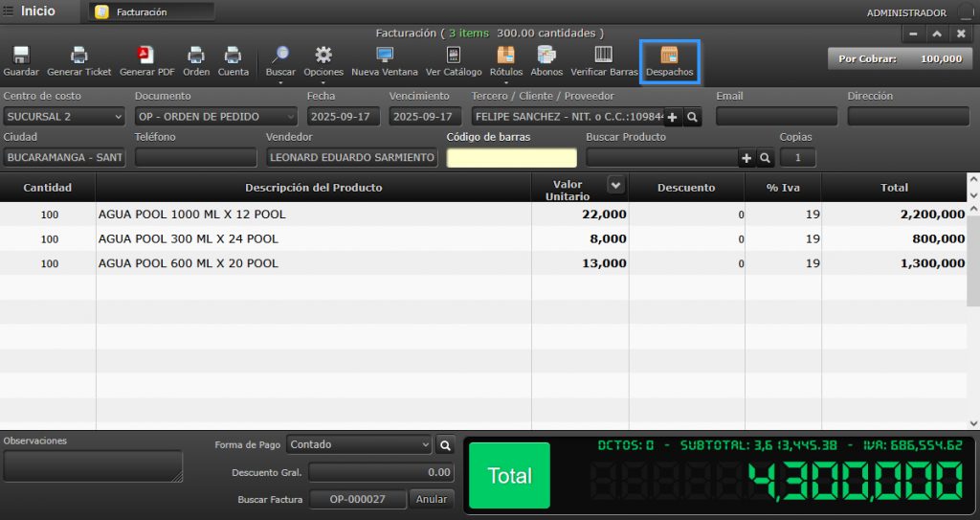Click the Guardar save icon
This screenshot has width=980, height=520.
[x=21, y=56]
